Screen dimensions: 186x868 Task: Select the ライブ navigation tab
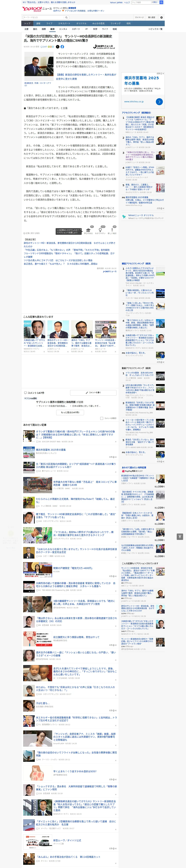tap(49, 24)
